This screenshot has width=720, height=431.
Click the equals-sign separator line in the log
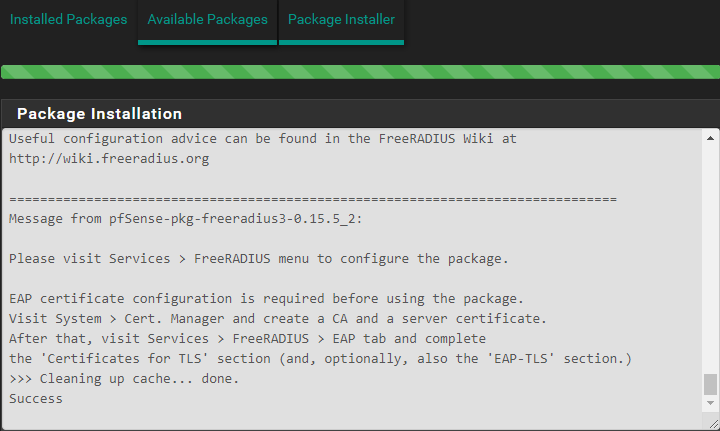(x=312, y=198)
